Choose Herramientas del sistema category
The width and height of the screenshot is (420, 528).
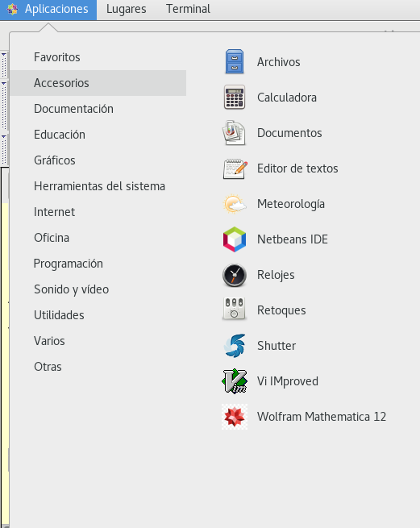98,186
